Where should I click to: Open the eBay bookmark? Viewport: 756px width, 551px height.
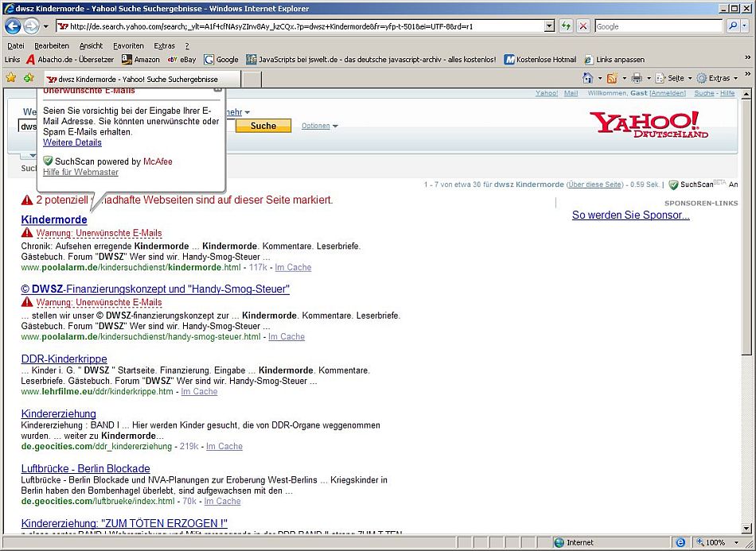point(181,60)
